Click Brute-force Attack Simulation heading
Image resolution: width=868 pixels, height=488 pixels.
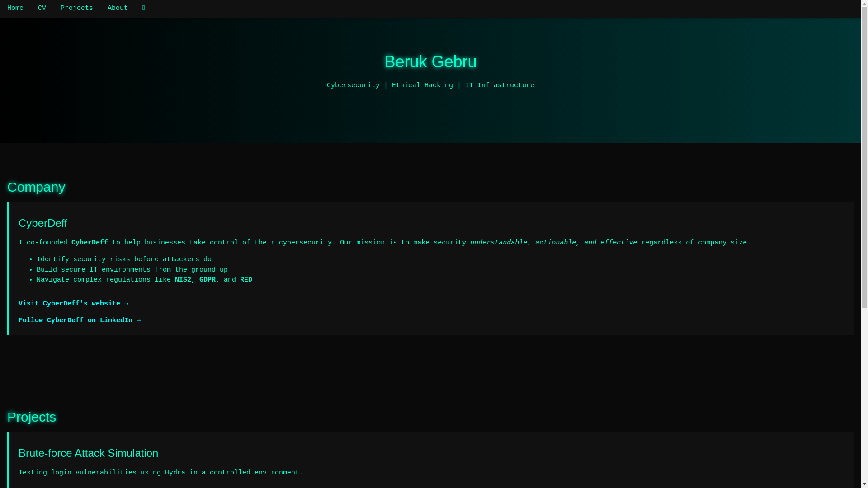[x=89, y=453]
